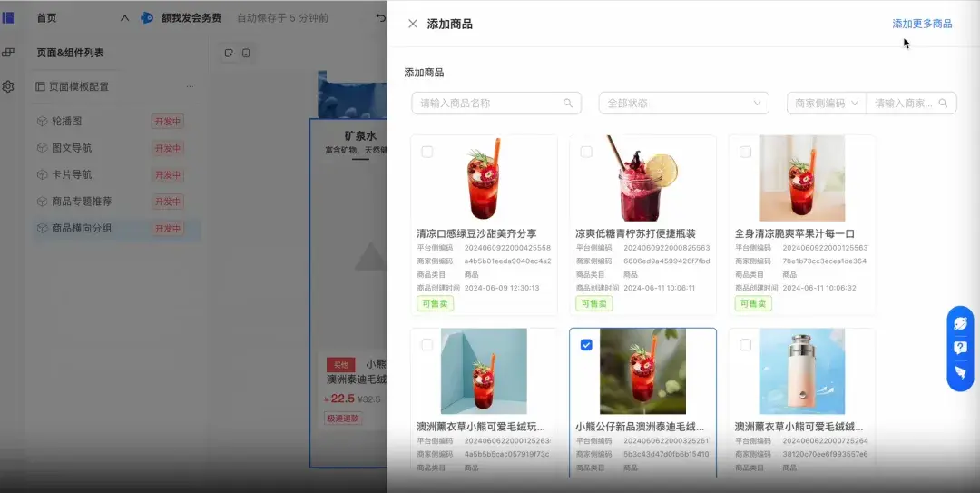Focus the 请输入商品名称 search field
Viewport: 980px width, 493px height.
point(496,103)
